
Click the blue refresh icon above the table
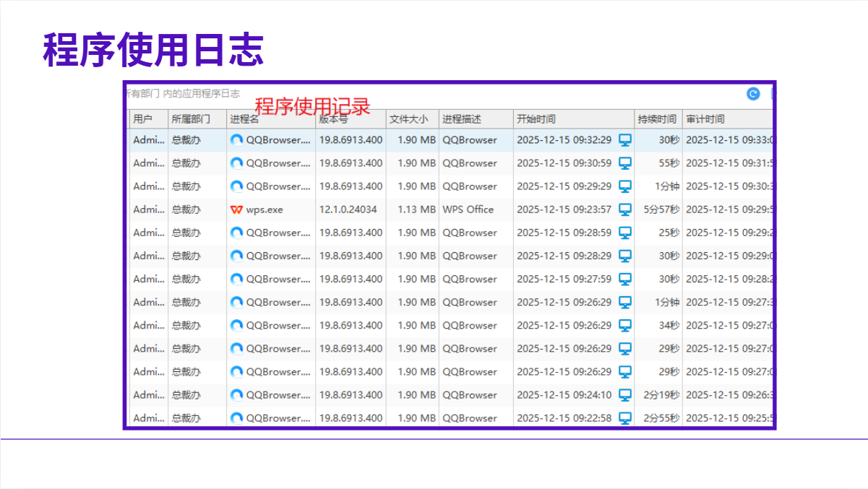(x=753, y=94)
